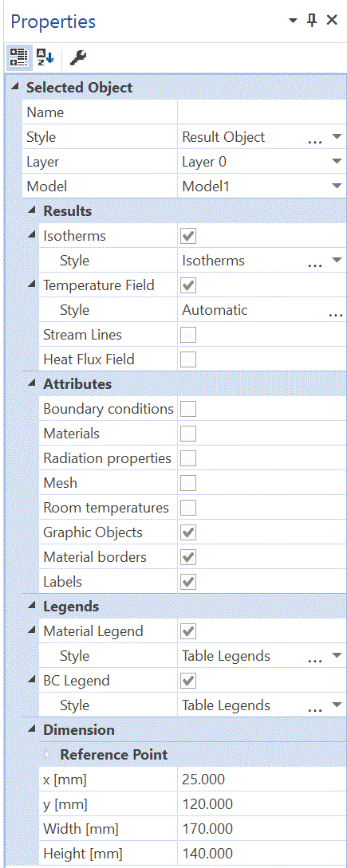Open the Layer 0 dropdown

(x=337, y=162)
